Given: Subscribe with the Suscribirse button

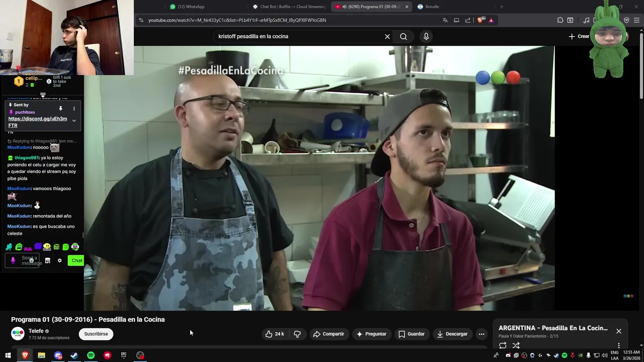Looking at the screenshot, I should point(96,334).
